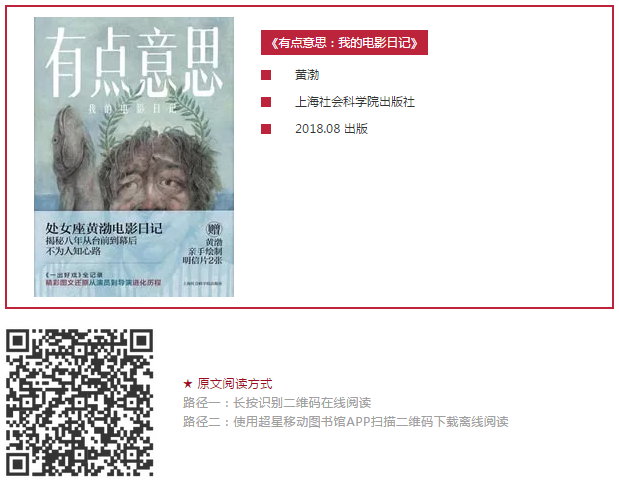Click the QR code's top-right finder square
This screenshot has width=619, height=483.
tap(143, 340)
